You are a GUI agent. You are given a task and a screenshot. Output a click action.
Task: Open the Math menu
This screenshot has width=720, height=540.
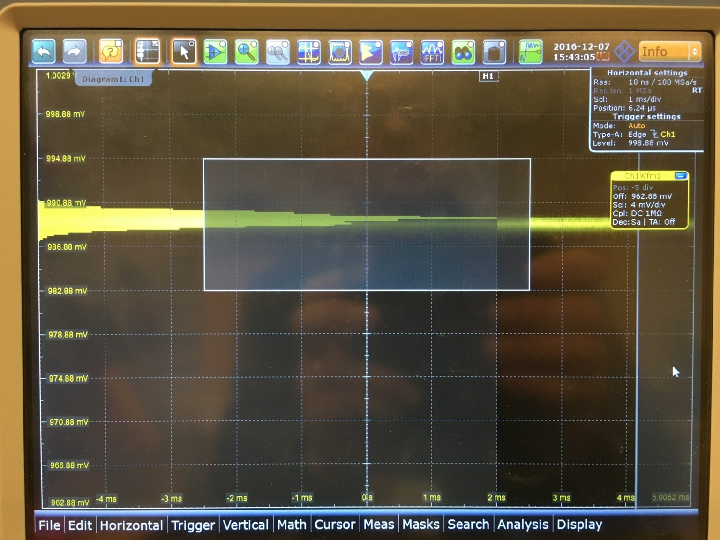[292, 524]
